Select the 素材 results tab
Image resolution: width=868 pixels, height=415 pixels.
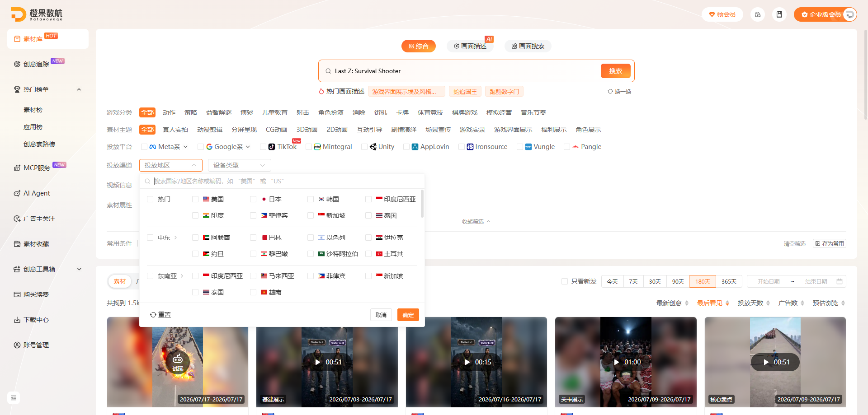[120, 281]
